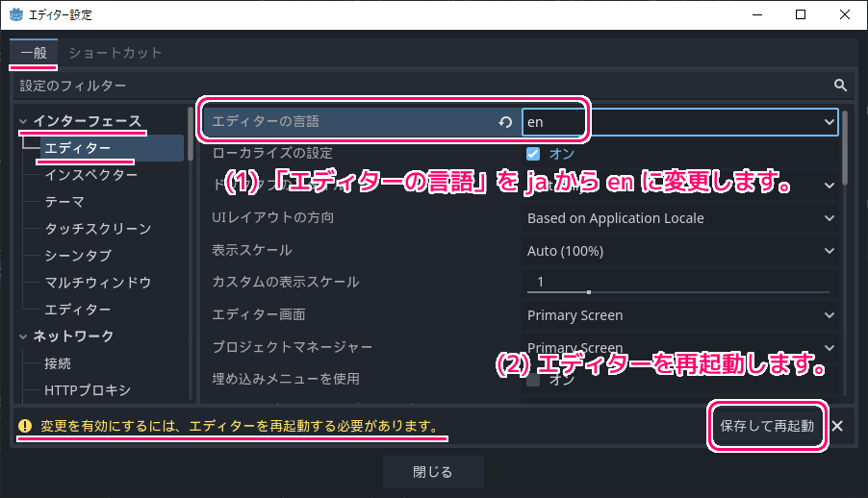The image size is (868, 498).
Task: Click the search magnifier icon in the filter bar
Action: [840, 86]
